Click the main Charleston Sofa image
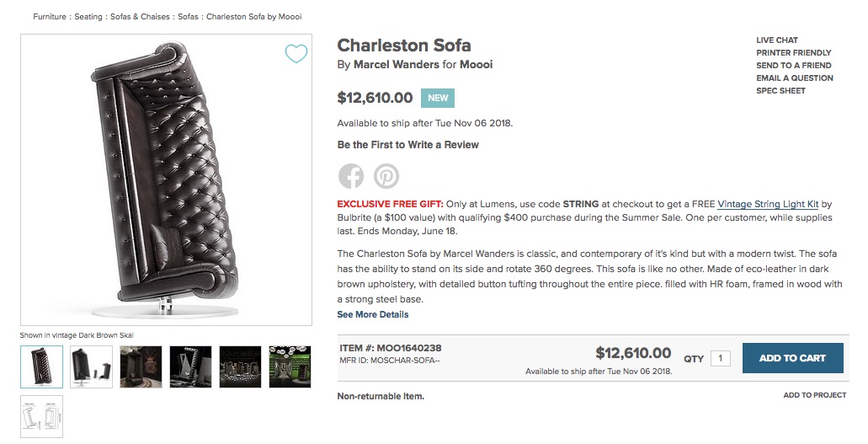The height and width of the screenshot is (444, 868). pos(166,181)
